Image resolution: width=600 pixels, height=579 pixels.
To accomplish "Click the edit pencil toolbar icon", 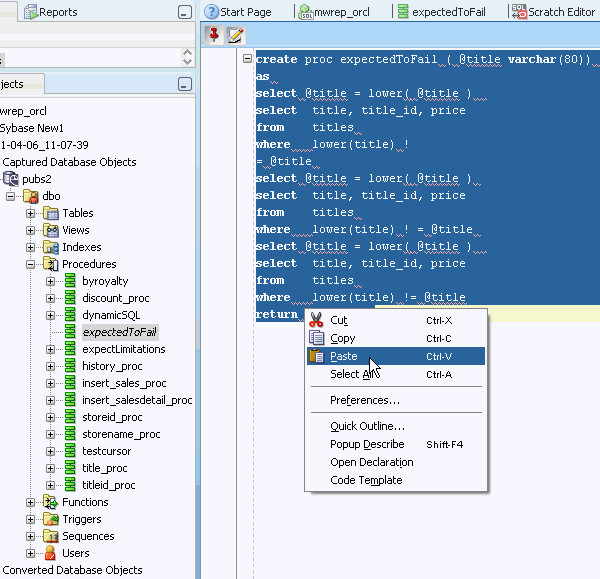I will pos(235,35).
